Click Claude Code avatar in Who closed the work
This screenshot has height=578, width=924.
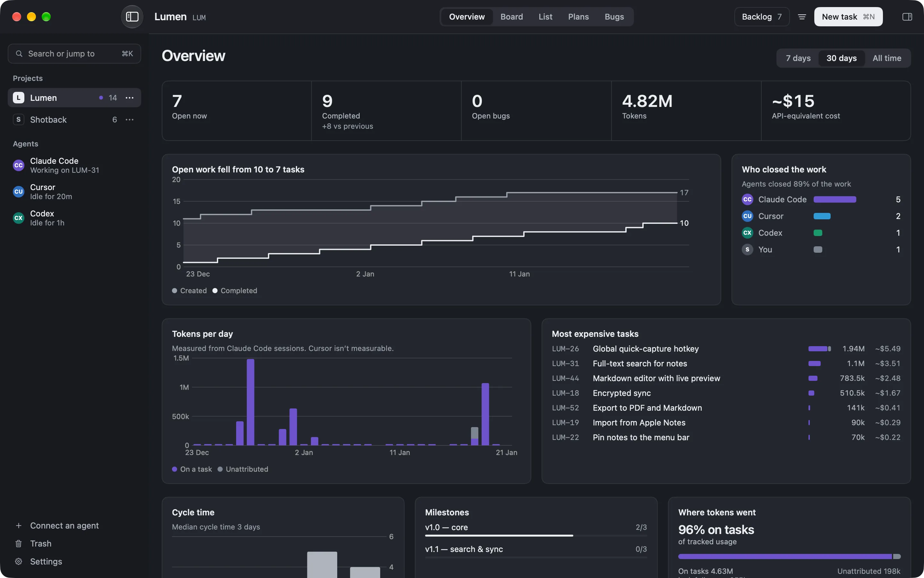[x=747, y=199]
